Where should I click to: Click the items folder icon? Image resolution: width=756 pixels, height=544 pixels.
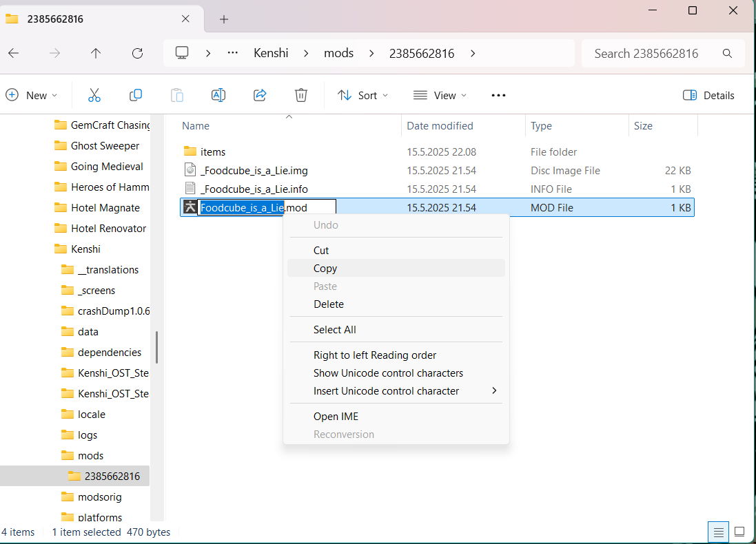click(x=190, y=151)
